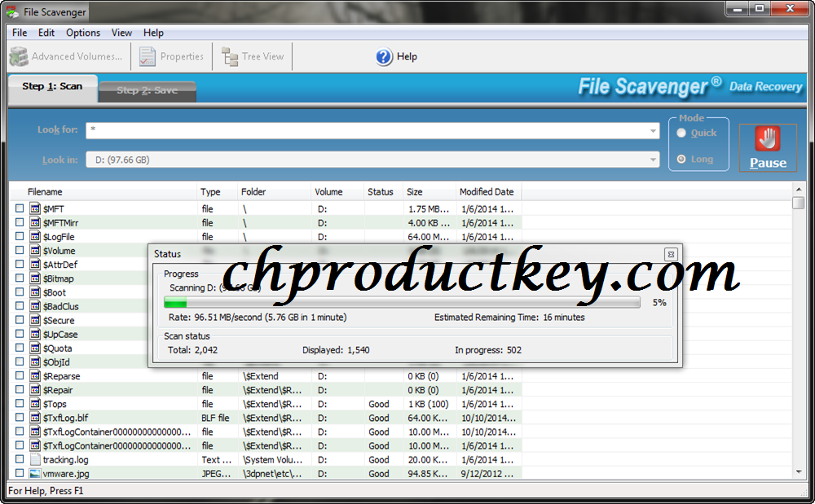
Task: Click the $UpCase file icon
Action: 35,335
